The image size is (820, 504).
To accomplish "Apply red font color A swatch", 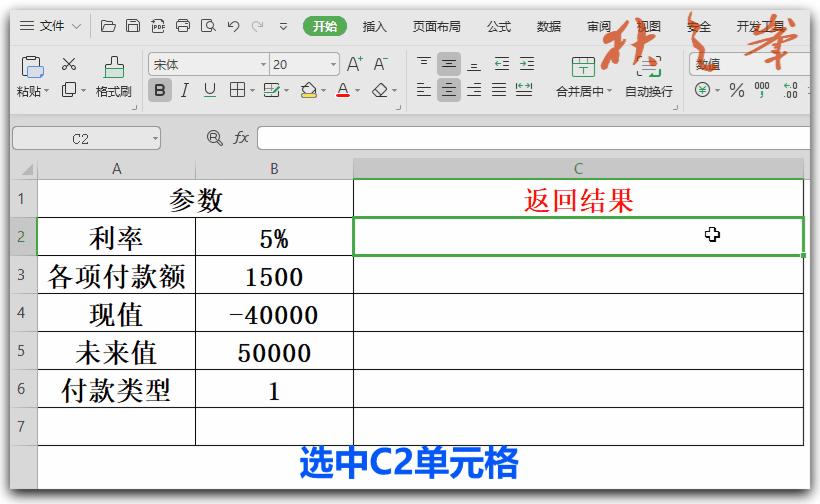I will click(x=343, y=90).
